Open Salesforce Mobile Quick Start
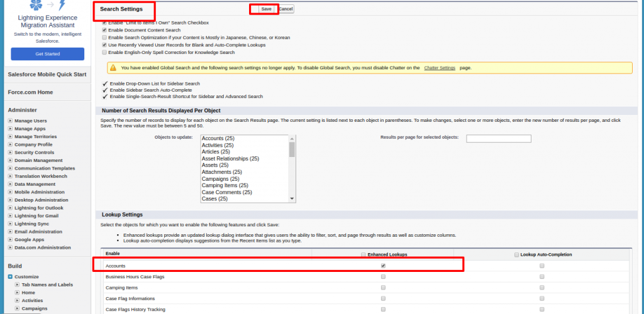Viewport: 644px width, 314px height. tap(47, 74)
